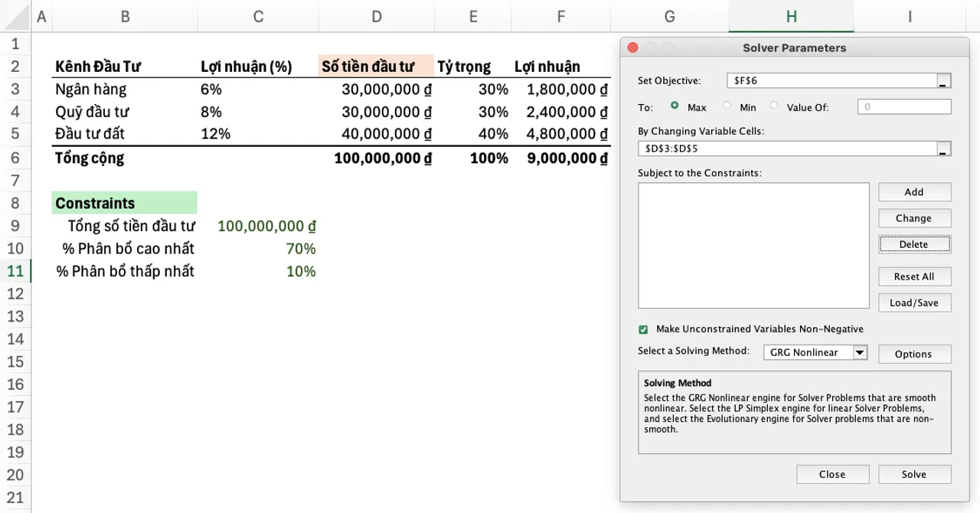
Task: Open the Solver Options dialog
Action: (x=914, y=354)
